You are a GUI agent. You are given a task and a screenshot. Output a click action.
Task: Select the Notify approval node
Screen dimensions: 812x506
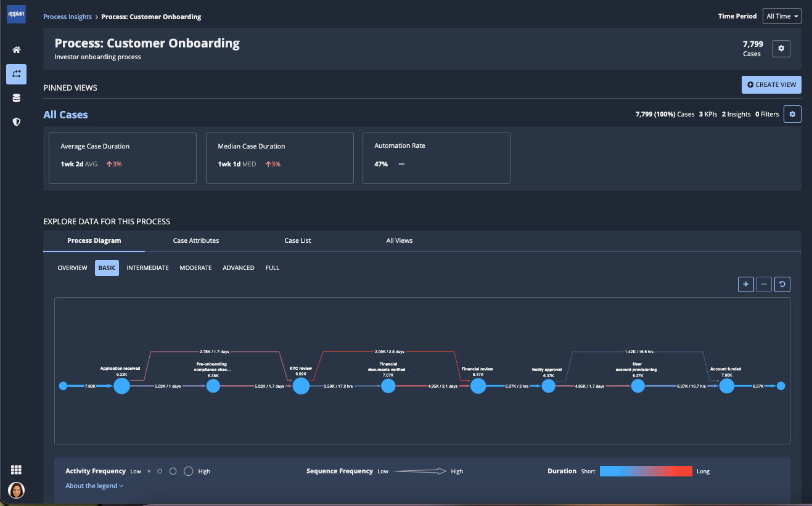point(548,386)
